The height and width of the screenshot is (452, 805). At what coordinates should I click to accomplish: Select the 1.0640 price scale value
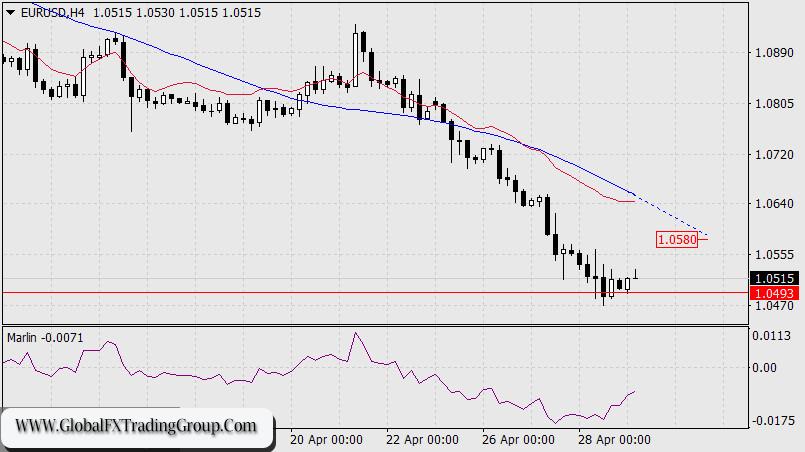(x=774, y=203)
